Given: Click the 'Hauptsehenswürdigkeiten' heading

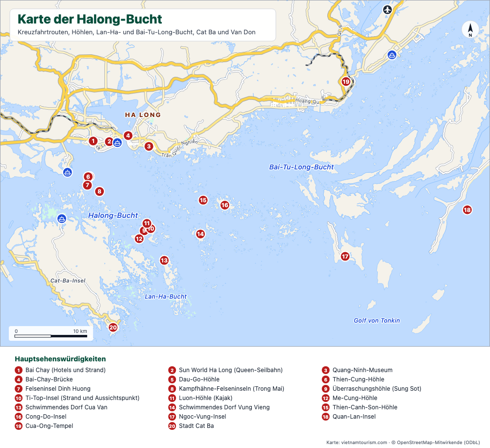Looking at the screenshot, I should coord(60,359).
